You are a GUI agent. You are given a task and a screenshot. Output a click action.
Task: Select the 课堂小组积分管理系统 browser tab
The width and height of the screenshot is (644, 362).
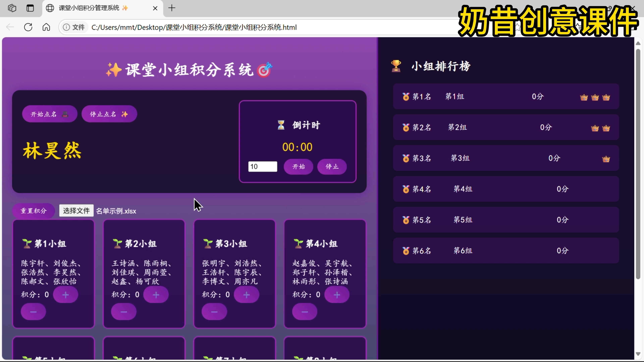[x=93, y=8]
